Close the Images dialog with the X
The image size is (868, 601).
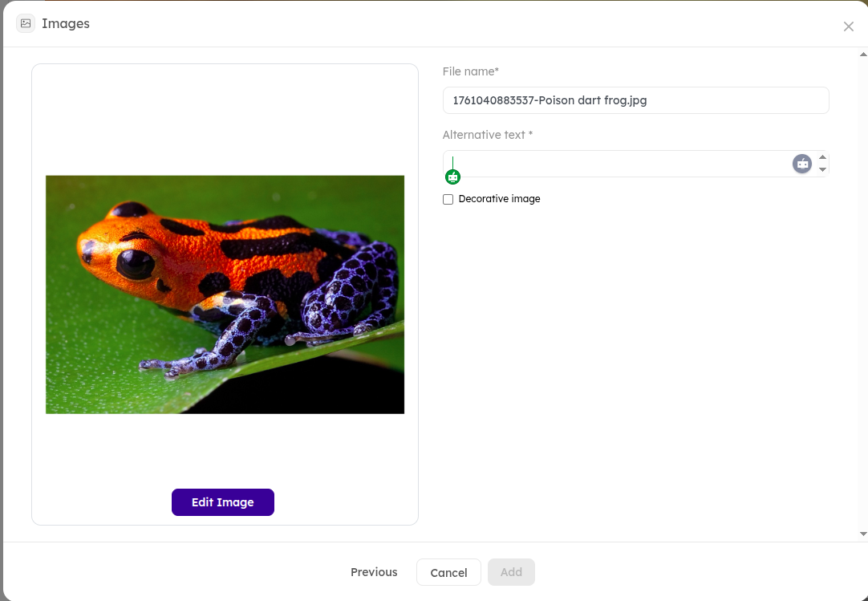tap(848, 26)
